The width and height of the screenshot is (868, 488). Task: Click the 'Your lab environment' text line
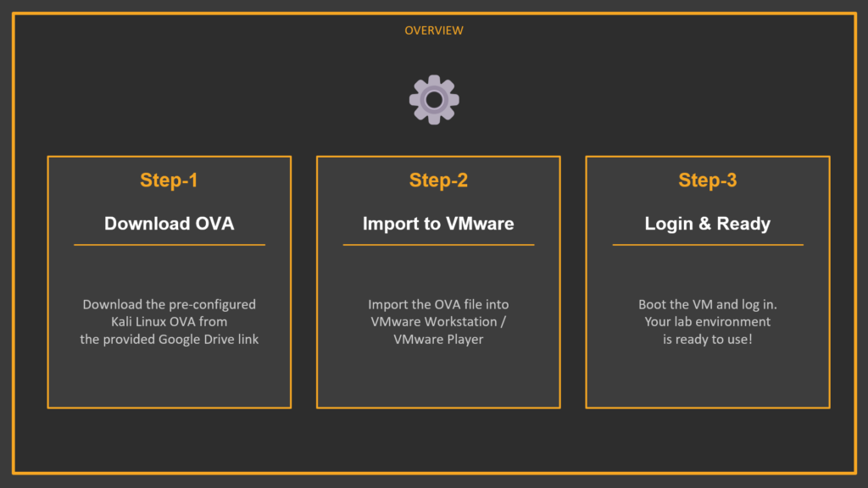[x=708, y=322]
